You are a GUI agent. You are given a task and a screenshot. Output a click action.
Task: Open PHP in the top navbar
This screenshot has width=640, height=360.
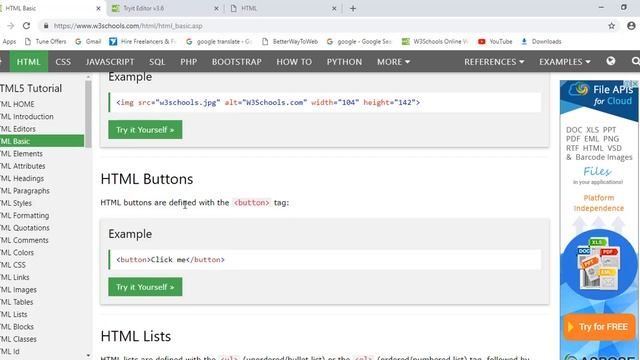tap(189, 62)
